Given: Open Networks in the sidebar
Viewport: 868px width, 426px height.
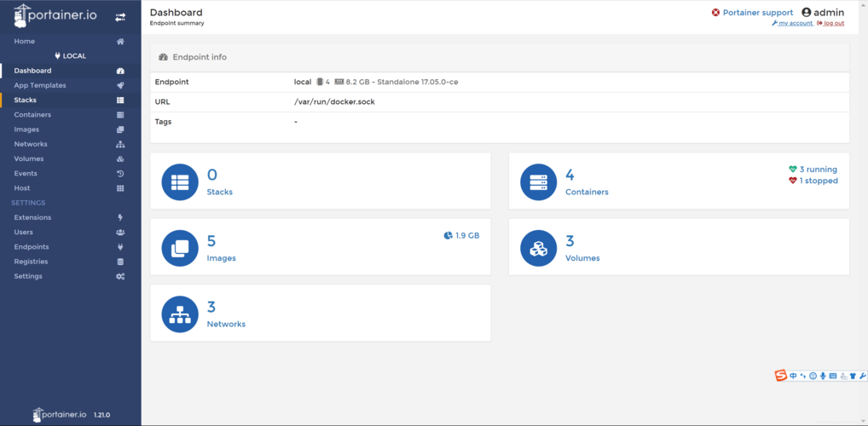Looking at the screenshot, I should point(31,144).
